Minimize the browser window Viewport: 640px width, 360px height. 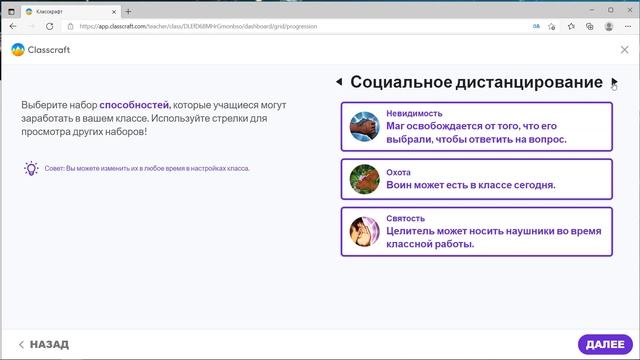[591, 10]
